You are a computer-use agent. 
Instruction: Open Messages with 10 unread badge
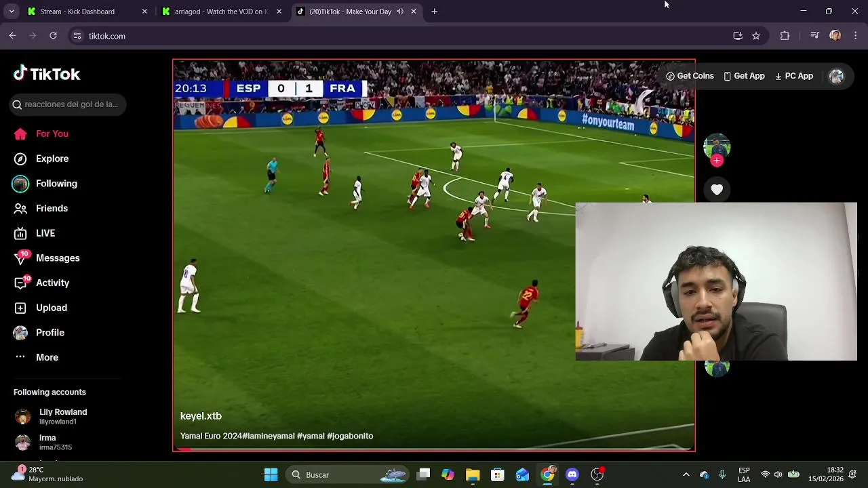47,258
